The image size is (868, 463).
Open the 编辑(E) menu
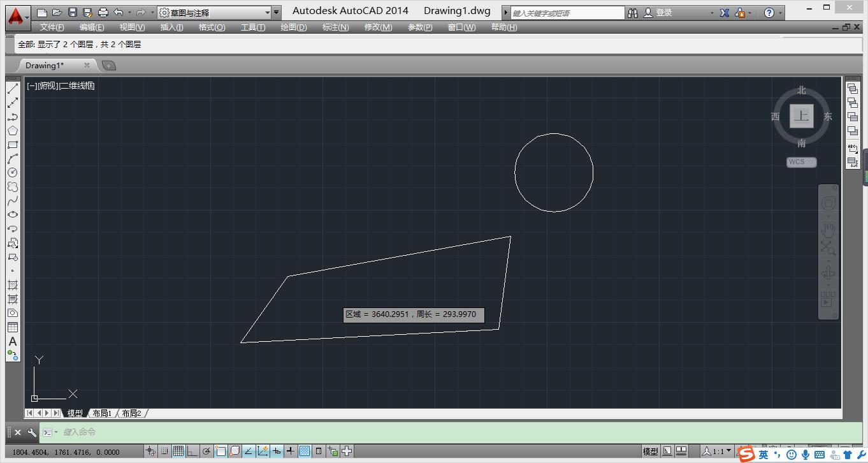point(92,27)
